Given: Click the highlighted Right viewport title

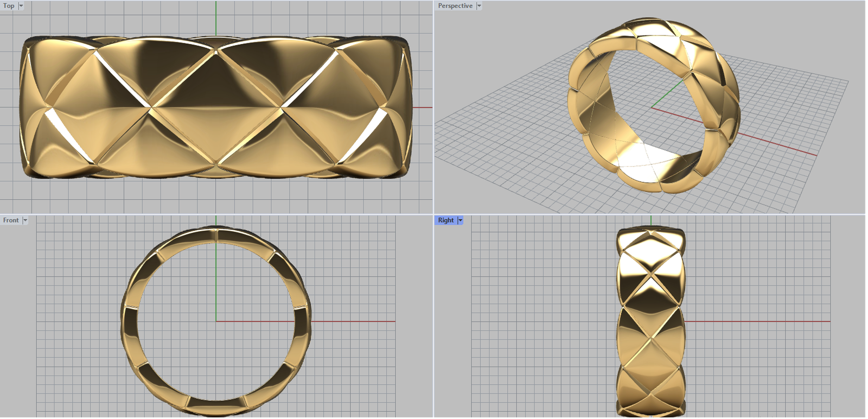Looking at the screenshot, I should tap(445, 220).
